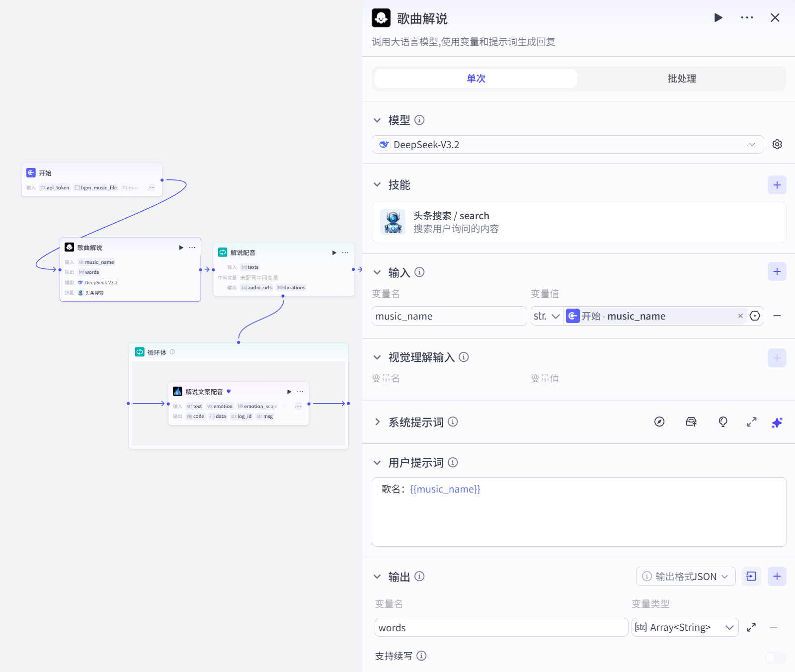Run the 解说文案配音 node
This screenshot has height=672, width=795.
pyautogui.click(x=289, y=392)
